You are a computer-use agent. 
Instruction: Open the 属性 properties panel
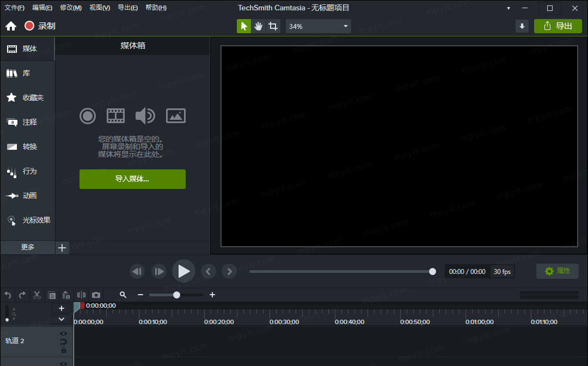click(x=558, y=271)
